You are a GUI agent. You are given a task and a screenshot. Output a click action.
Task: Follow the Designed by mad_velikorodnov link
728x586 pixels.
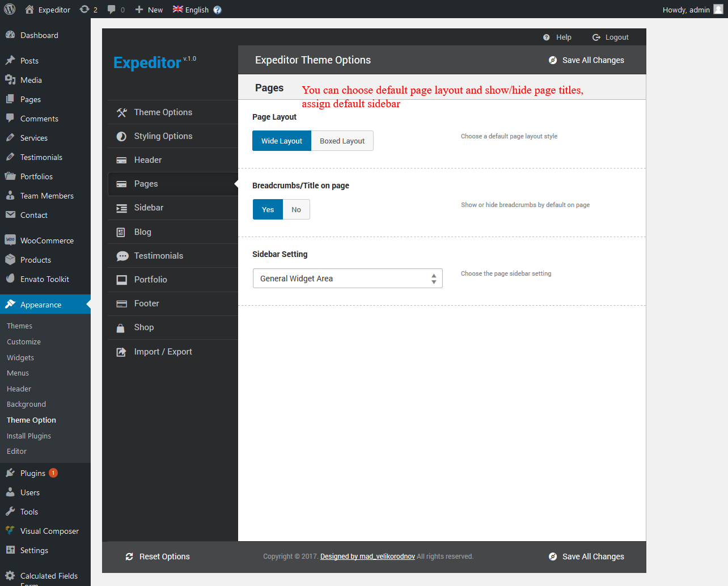pos(367,557)
